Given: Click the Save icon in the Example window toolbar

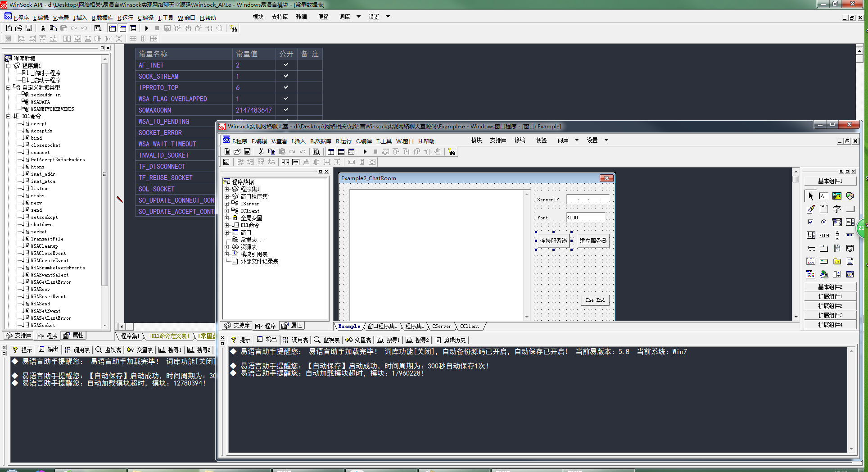Looking at the screenshot, I should 247,152.
